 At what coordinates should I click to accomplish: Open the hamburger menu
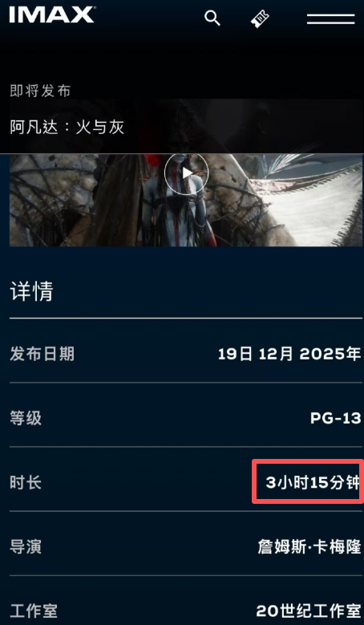pos(330,18)
